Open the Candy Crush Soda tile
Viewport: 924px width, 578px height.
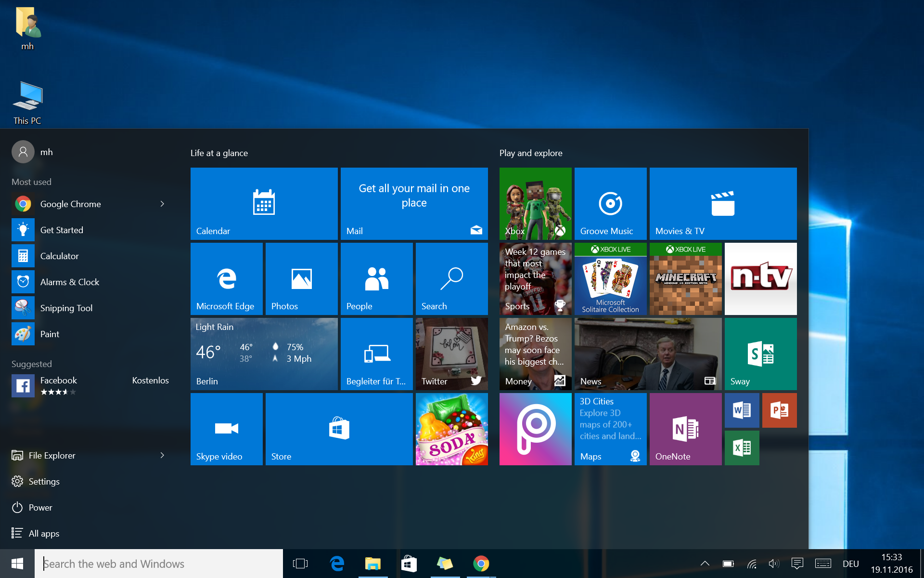pos(451,429)
